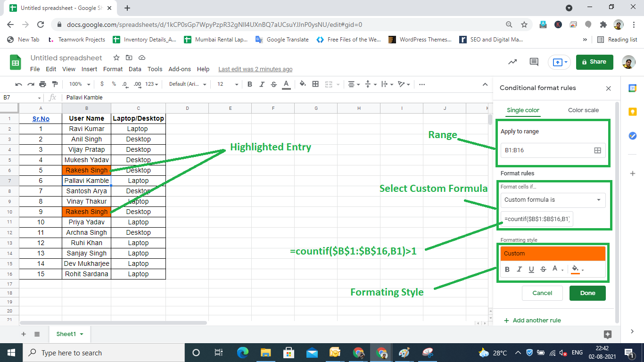Open the Data menu
The image size is (644, 362).
point(135,69)
